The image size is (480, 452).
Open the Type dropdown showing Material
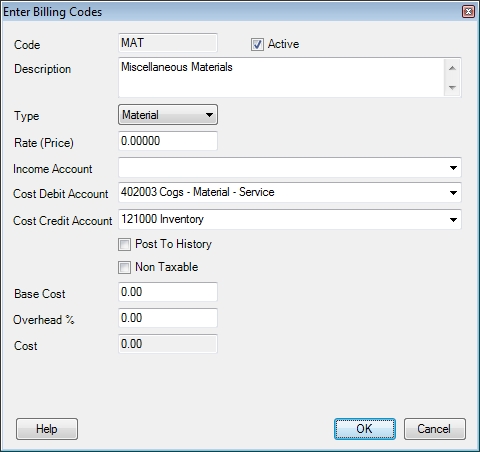168,115
